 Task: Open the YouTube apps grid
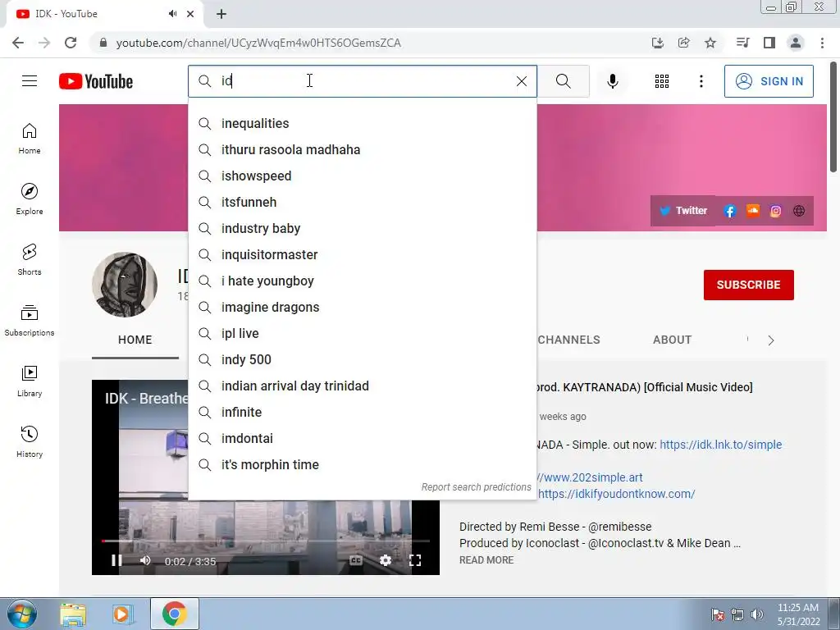point(662,81)
